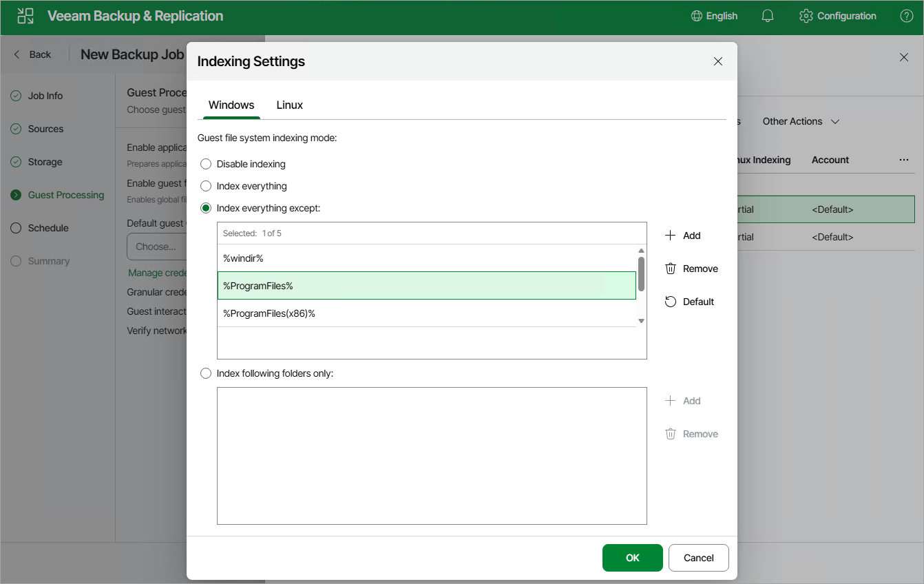
Task: Open Default guest credentials Choose combo box
Action: (x=157, y=247)
